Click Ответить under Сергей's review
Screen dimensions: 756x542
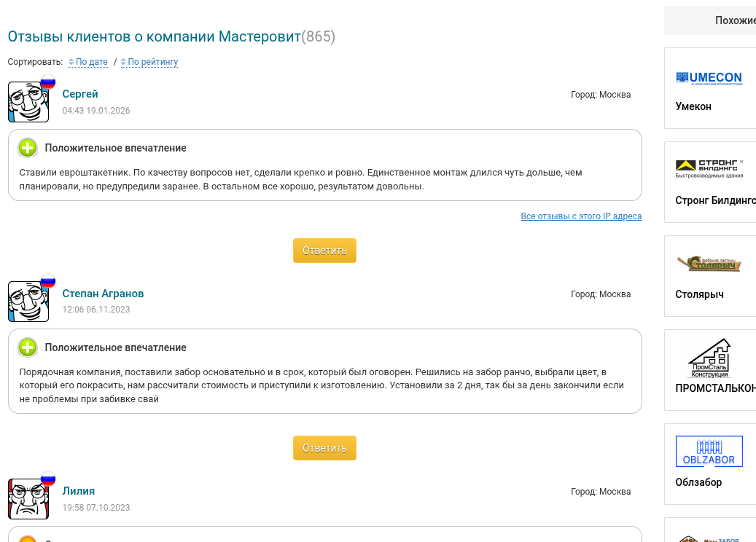(324, 251)
